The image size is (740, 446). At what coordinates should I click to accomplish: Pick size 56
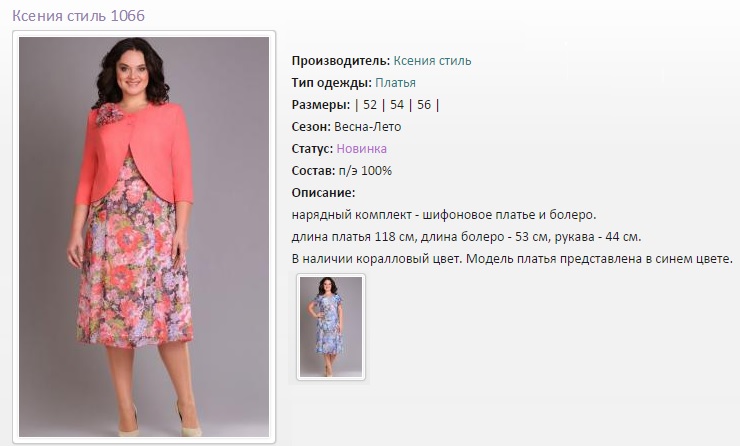tap(424, 105)
